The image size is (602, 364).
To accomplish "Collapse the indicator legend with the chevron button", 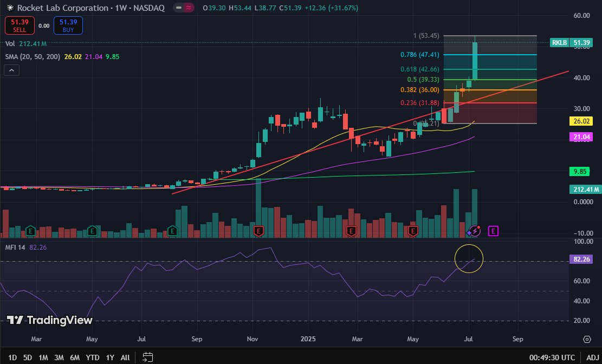I will coord(11,70).
